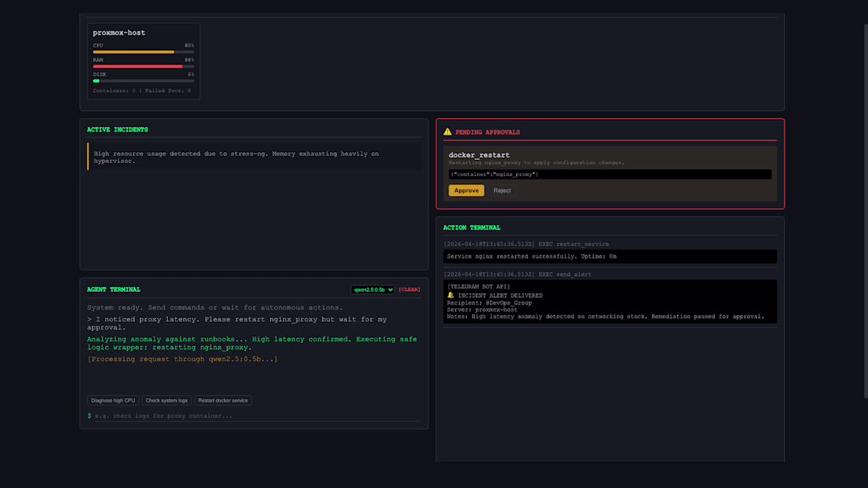Focus the agent terminal command input
The image size is (868, 488).
[x=257, y=415]
